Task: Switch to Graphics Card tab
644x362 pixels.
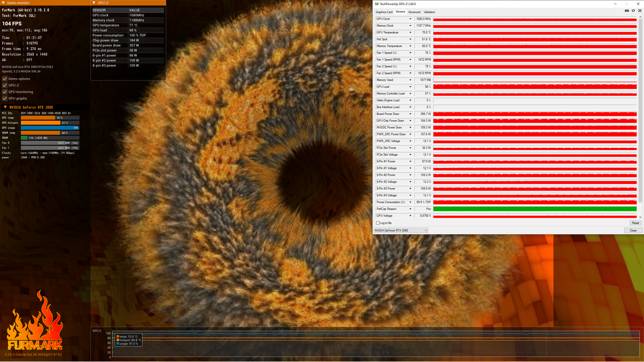Action: [384, 12]
